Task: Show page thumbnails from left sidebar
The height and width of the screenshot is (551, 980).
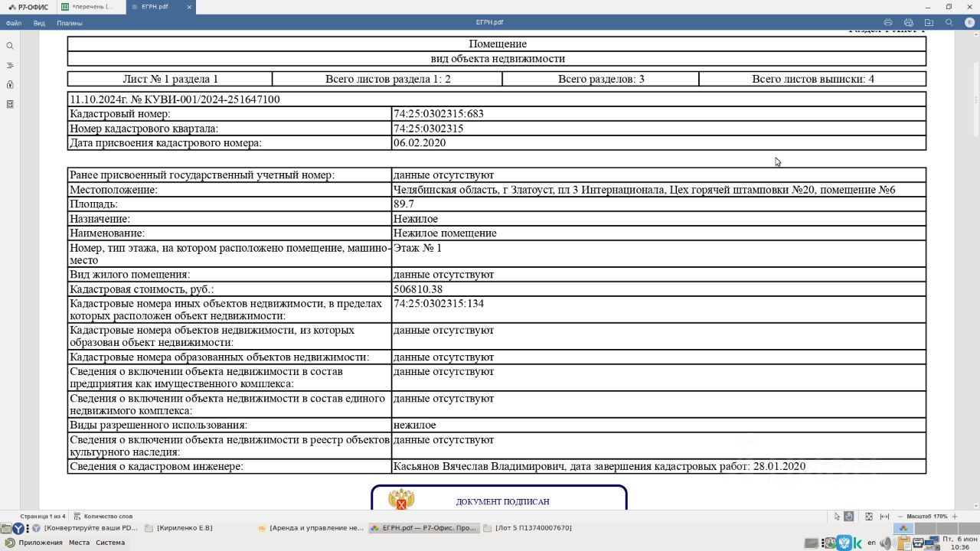Action: (10, 104)
